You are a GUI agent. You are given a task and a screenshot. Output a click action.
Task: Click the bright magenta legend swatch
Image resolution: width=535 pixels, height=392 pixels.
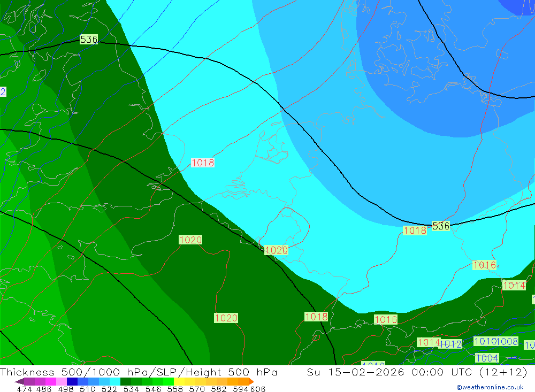tap(51, 381)
